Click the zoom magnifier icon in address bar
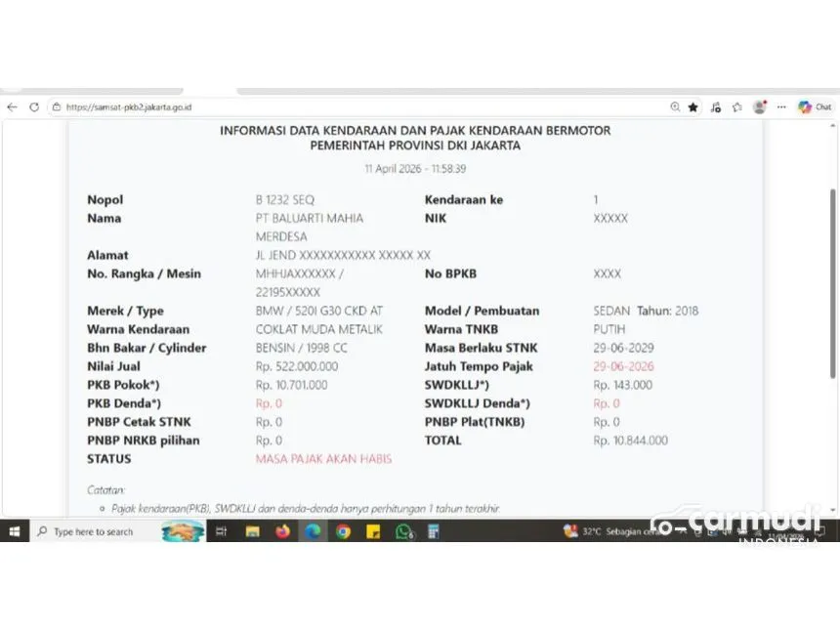This screenshot has height=630, width=840. 675,107
